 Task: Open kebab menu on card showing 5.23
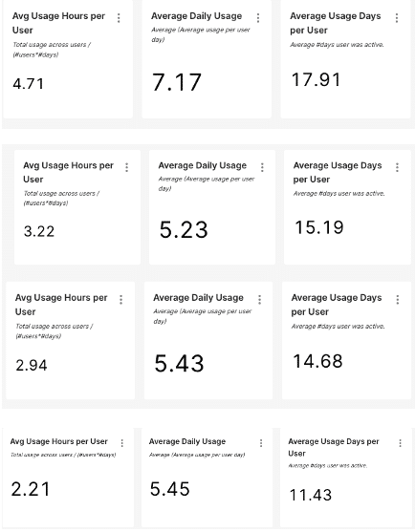[x=262, y=167]
